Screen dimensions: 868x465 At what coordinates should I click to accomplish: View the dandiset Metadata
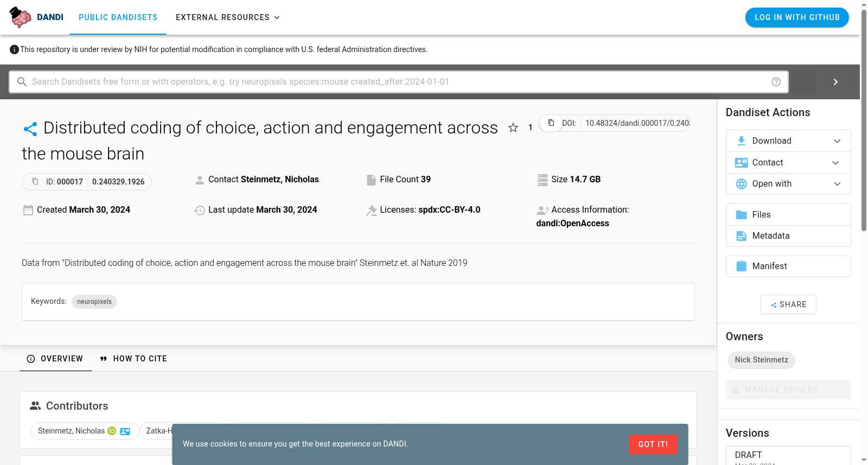(x=788, y=236)
